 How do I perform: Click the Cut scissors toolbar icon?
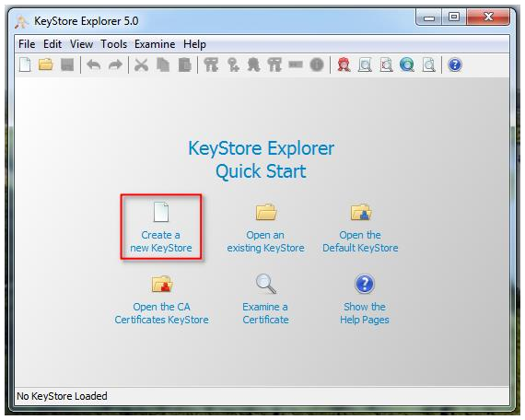tap(141, 64)
